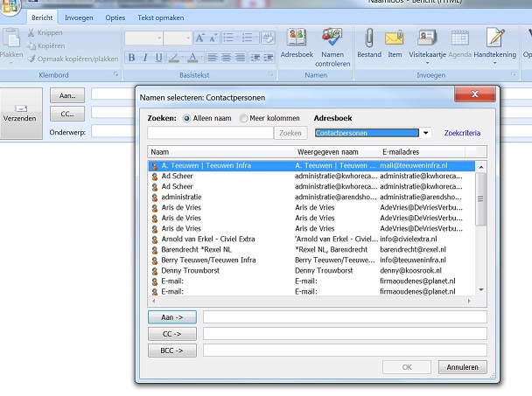Viewport: 532px width, 396px height.
Task: Select contact Arnold van Erkel - Civiel Extra
Action: coord(311,239)
